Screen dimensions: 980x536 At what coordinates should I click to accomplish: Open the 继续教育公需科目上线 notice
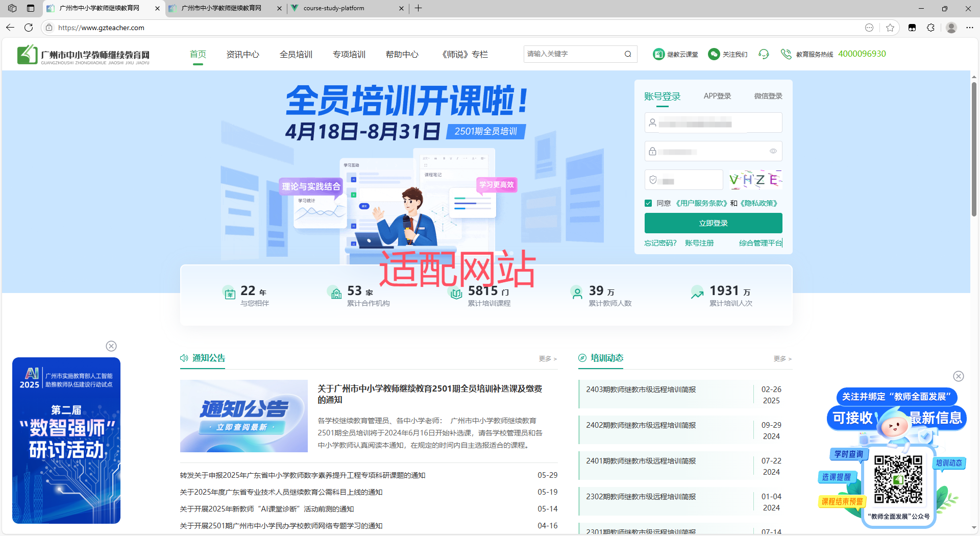point(281,492)
